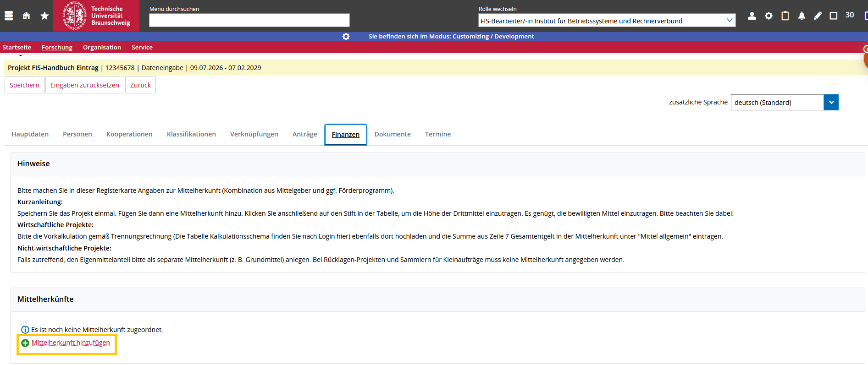The width and height of the screenshot is (868, 365).
Task: Focus the Menü durchsuchen search field
Action: click(x=249, y=20)
